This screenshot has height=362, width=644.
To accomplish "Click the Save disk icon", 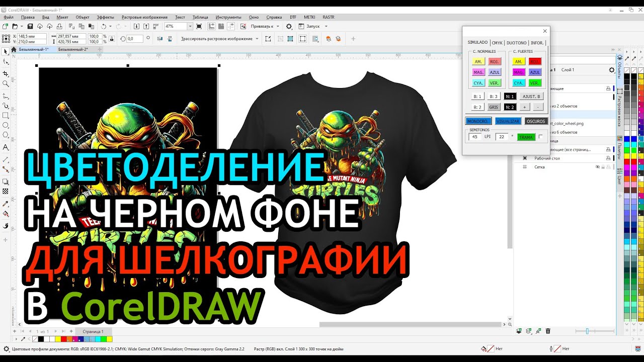I will click(x=30, y=26).
